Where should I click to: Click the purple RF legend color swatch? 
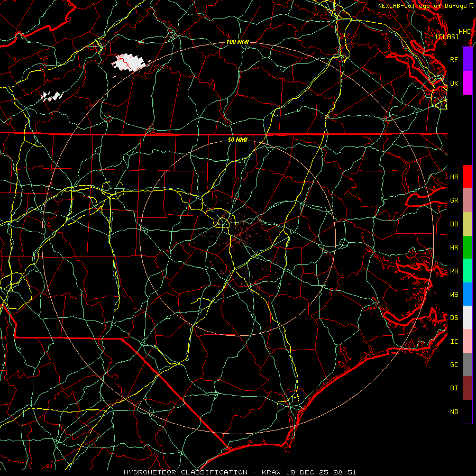click(x=467, y=59)
